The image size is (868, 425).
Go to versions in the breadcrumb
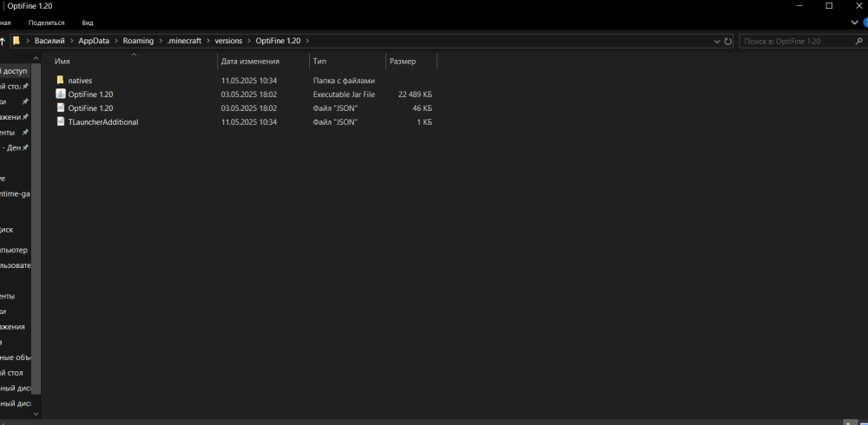pyautogui.click(x=228, y=41)
